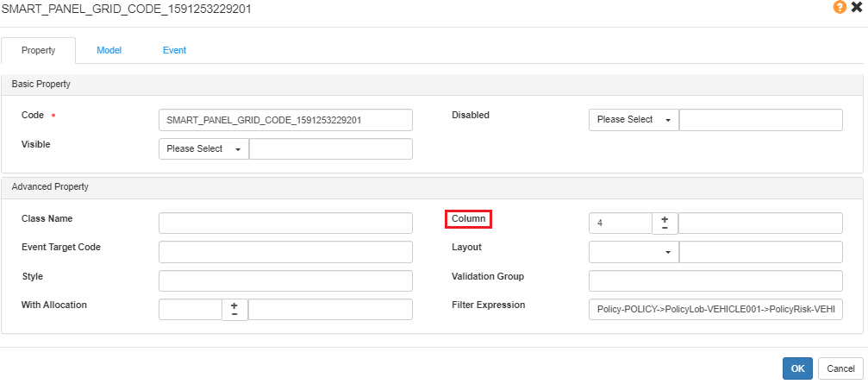Viewport: 868px width, 384px height.
Task: Open the Disabled Please Select dropdown
Action: pos(634,120)
